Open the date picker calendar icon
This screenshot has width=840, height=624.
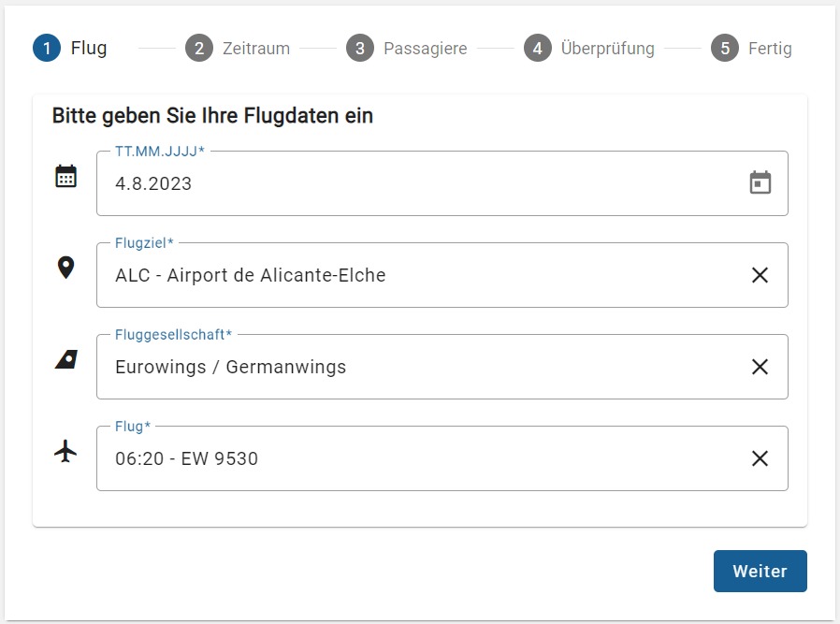pyautogui.click(x=760, y=183)
